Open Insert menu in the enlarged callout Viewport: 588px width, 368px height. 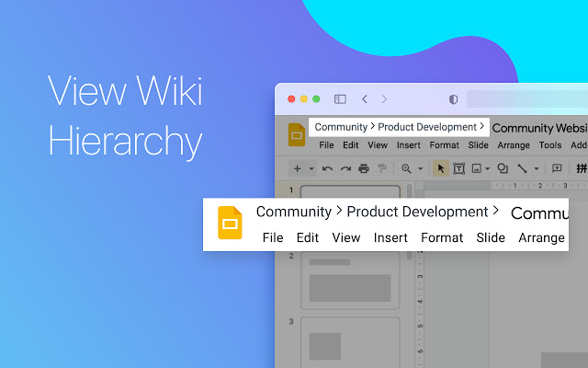pyautogui.click(x=390, y=237)
